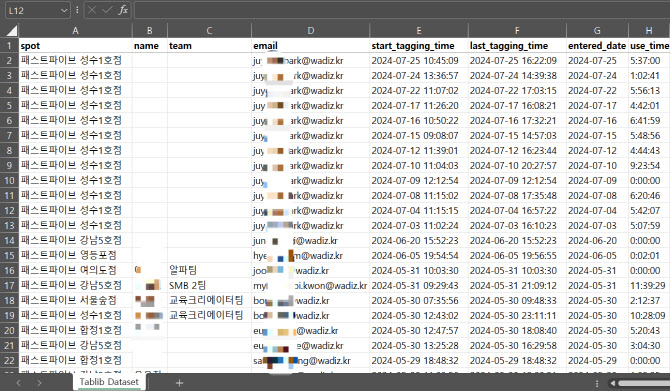This screenshot has width=670, height=391.
Task: Select column D header
Action: point(311,30)
